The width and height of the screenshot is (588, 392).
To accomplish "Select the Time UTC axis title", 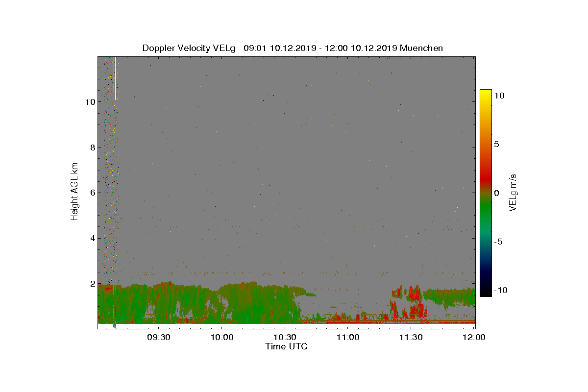I will tap(287, 346).
